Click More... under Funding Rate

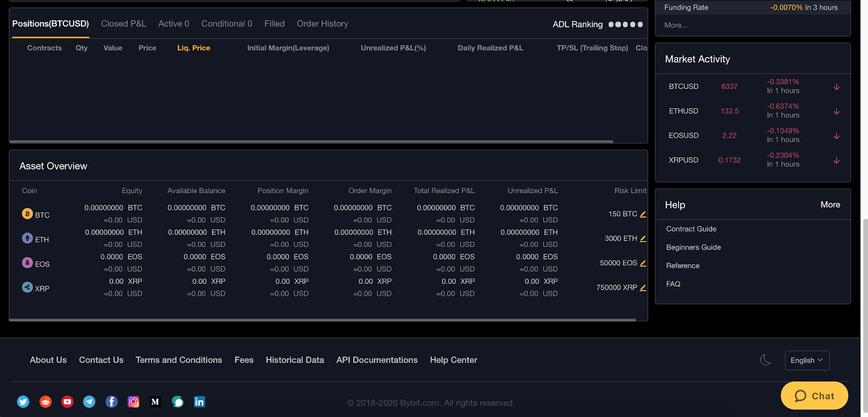pyautogui.click(x=676, y=25)
